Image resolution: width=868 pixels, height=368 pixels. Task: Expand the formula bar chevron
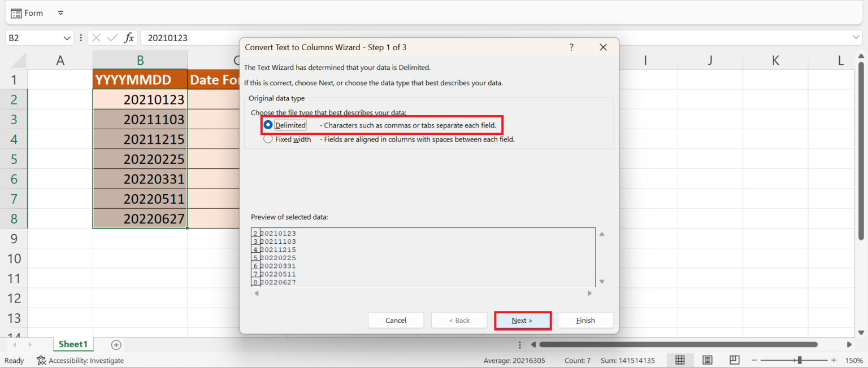coord(856,38)
